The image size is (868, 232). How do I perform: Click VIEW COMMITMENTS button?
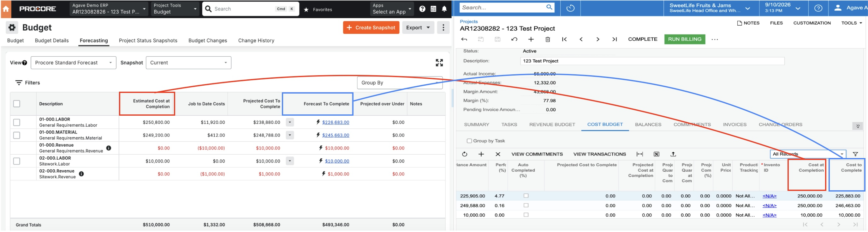(537, 154)
